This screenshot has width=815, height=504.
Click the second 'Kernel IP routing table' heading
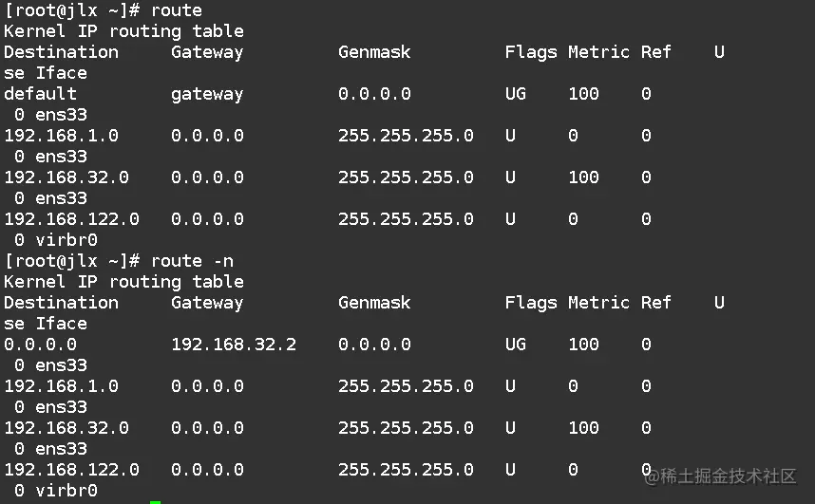(123, 282)
